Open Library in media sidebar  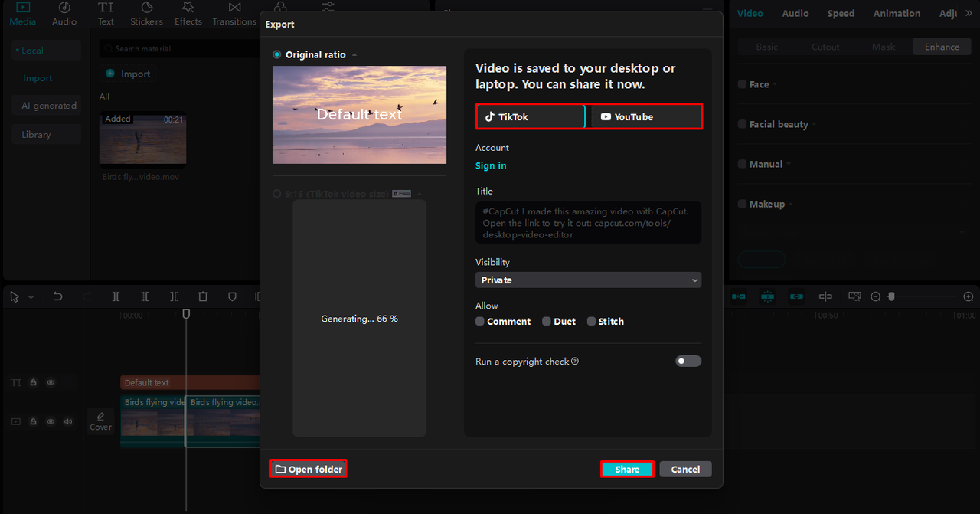[x=46, y=134]
